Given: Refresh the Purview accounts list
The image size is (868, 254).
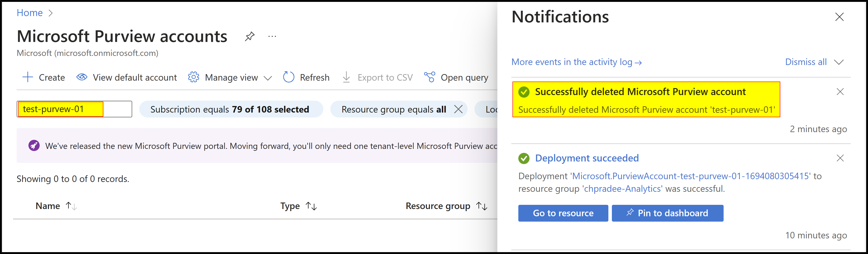Looking at the screenshot, I should [306, 77].
